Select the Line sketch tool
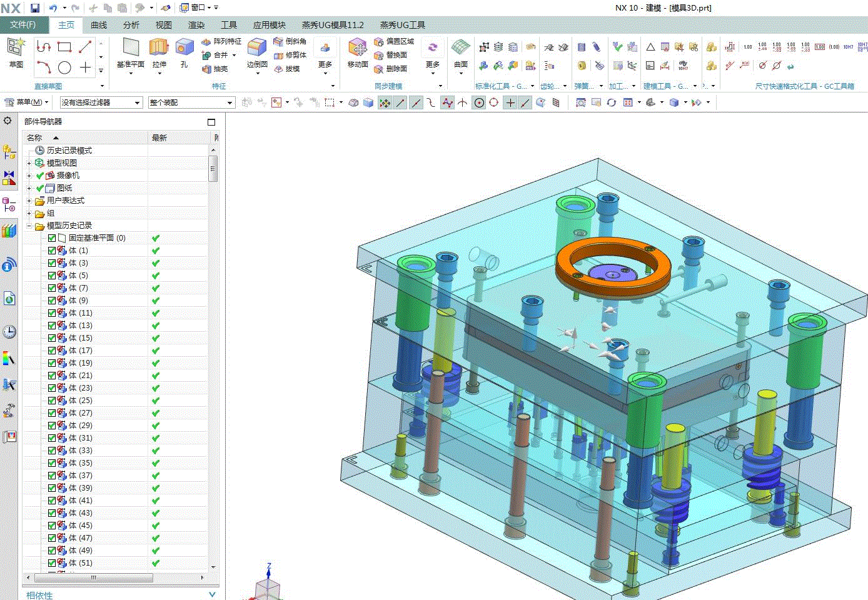Image resolution: width=868 pixels, height=600 pixels. (86, 46)
